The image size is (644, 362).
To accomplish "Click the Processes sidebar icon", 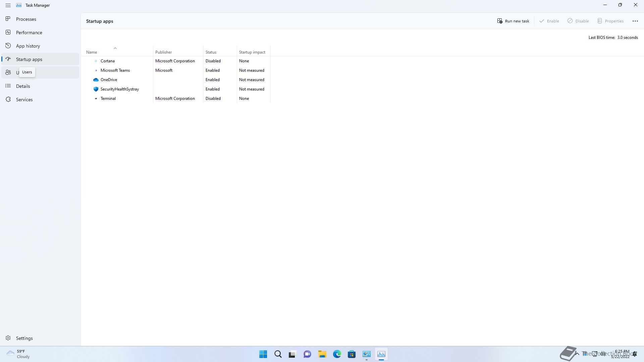I will pos(8,19).
